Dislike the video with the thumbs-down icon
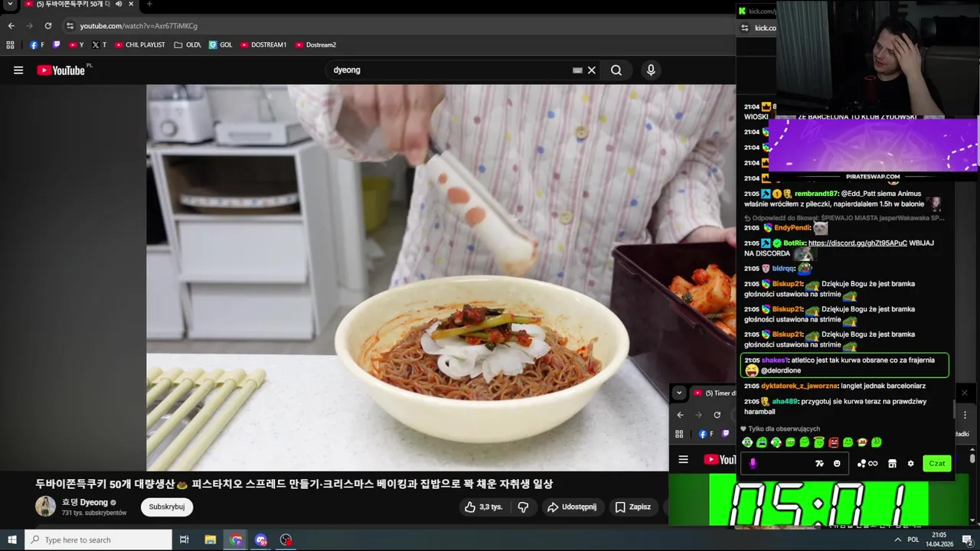This screenshot has width=980, height=551. (523, 507)
